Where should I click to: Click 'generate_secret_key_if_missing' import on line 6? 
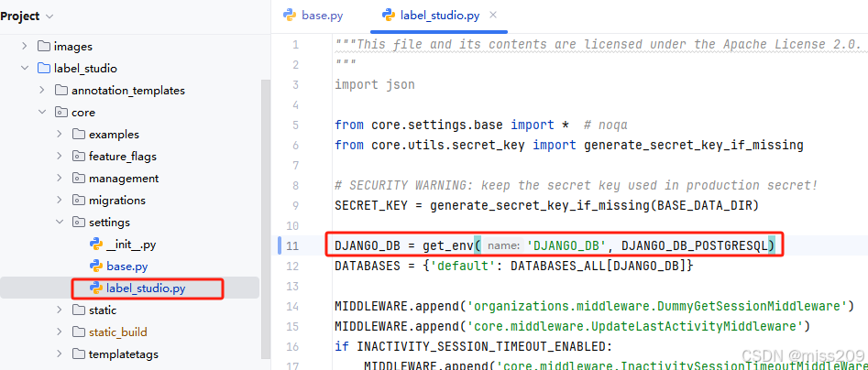coord(694,145)
